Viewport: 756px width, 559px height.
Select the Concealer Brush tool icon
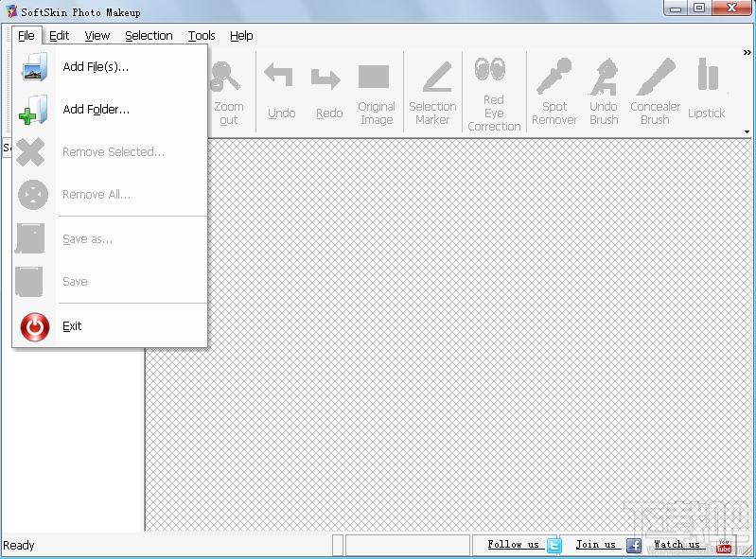[x=656, y=77]
